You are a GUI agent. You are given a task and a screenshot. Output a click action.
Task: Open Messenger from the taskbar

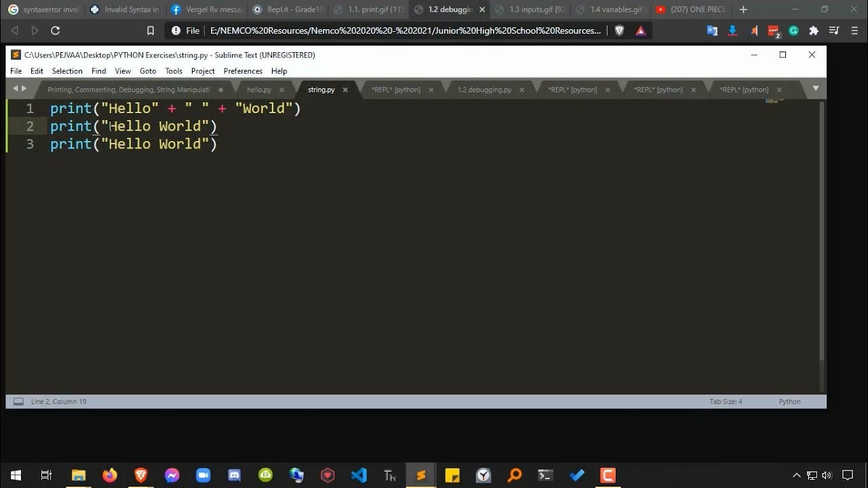172,475
